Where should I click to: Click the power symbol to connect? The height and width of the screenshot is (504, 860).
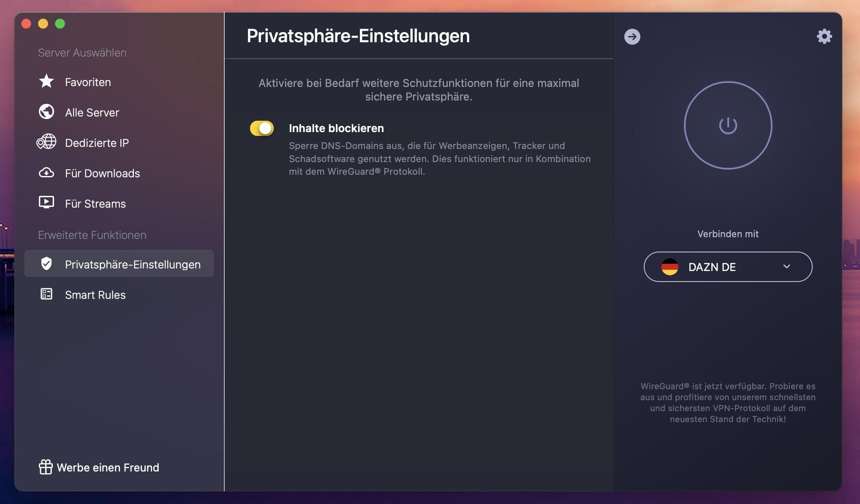coord(727,125)
